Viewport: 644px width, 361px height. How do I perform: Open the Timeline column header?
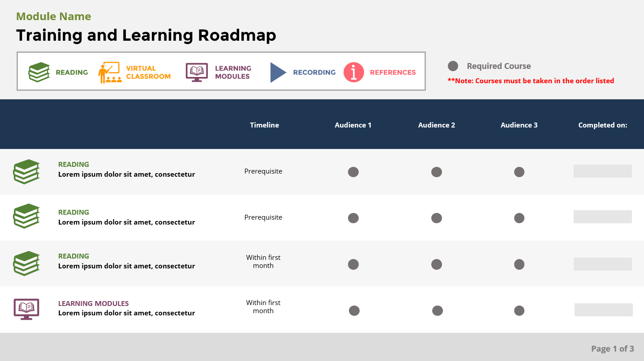pos(264,125)
